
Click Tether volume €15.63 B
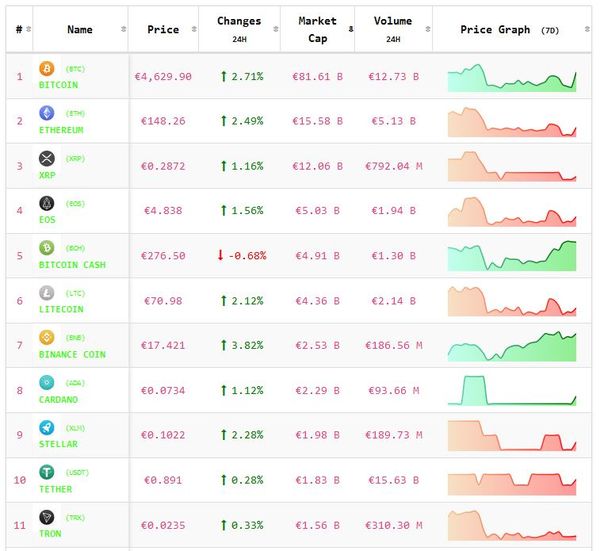pyautogui.click(x=394, y=480)
